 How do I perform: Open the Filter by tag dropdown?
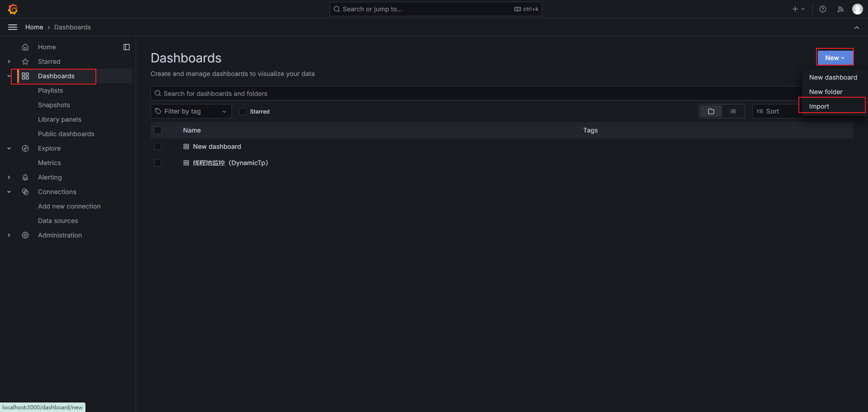click(x=191, y=111)
